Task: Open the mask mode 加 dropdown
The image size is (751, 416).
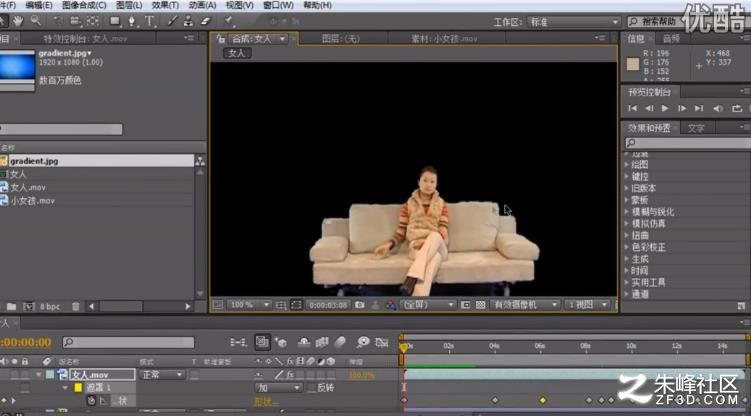Action: [278, 388]
